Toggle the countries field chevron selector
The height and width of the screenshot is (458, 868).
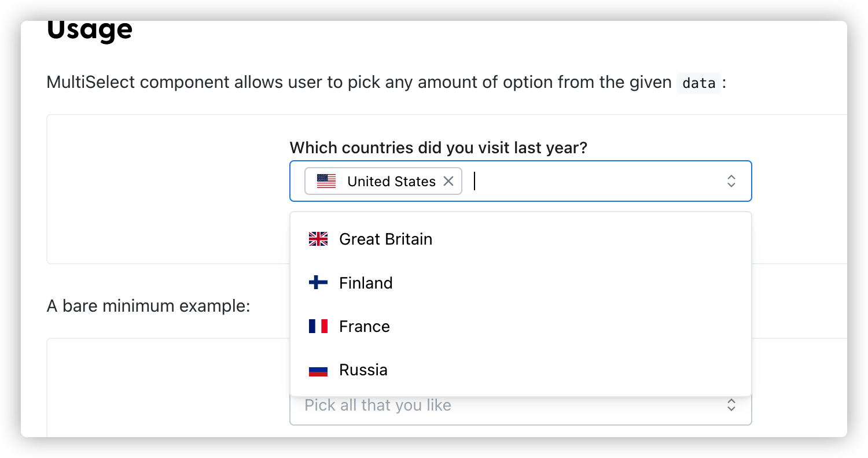(731, 181)
